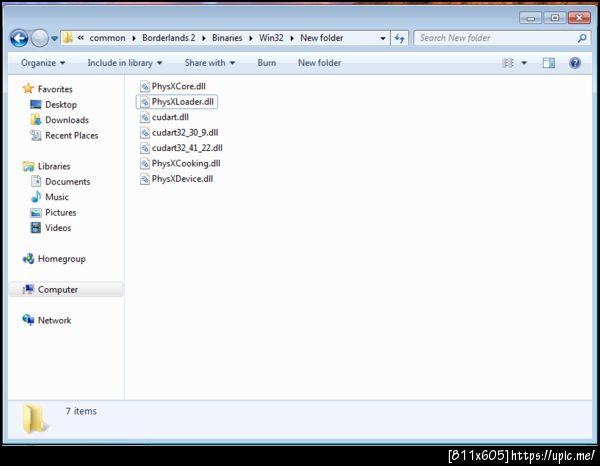
Task: Expand the arrow after 'Borderlands 2' breadcrumb
Action: pos(204,38)
